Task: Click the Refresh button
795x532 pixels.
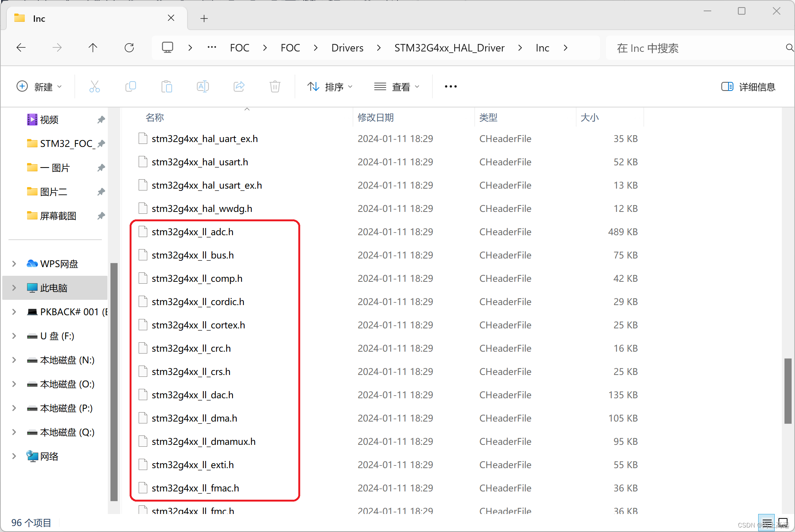Action: point(129,48)
